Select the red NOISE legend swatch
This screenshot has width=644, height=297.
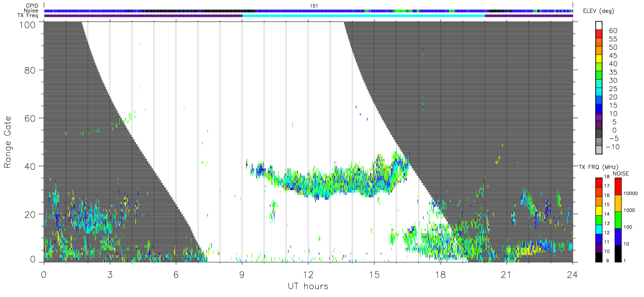coord(618,186)
